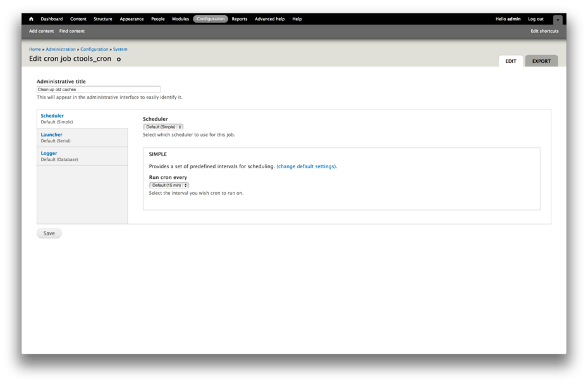Select the Scheduler vertical tab
The image size is (588, 384).
point(52,116)
